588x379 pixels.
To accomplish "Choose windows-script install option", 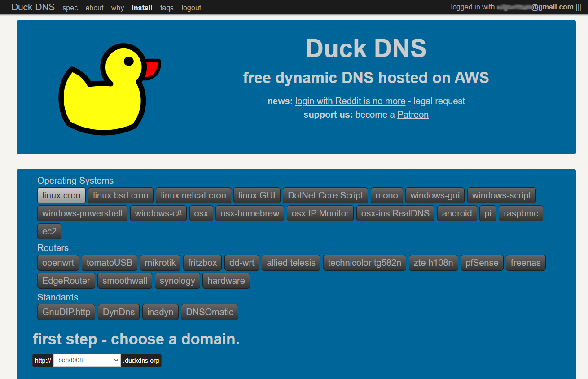I will tap(501, 195).
